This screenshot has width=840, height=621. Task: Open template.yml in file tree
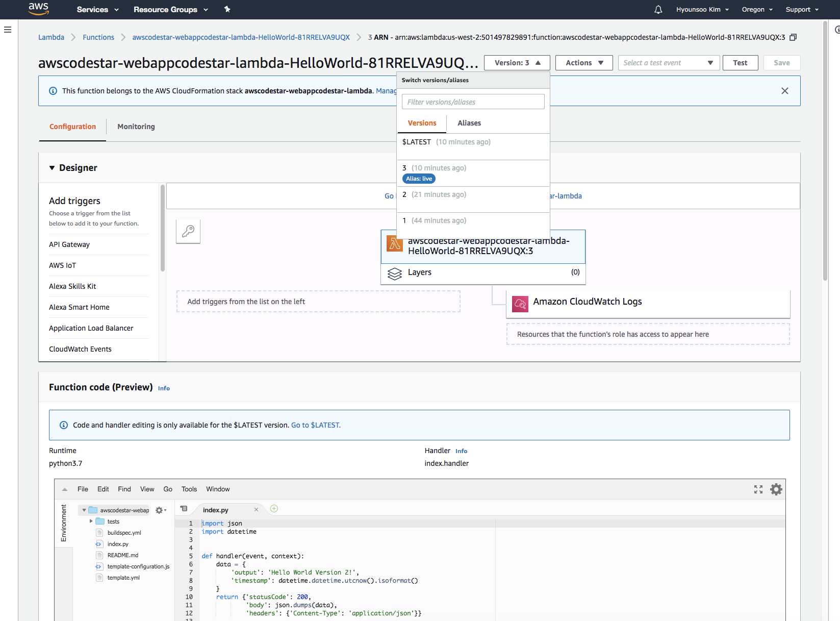(123, 578)
